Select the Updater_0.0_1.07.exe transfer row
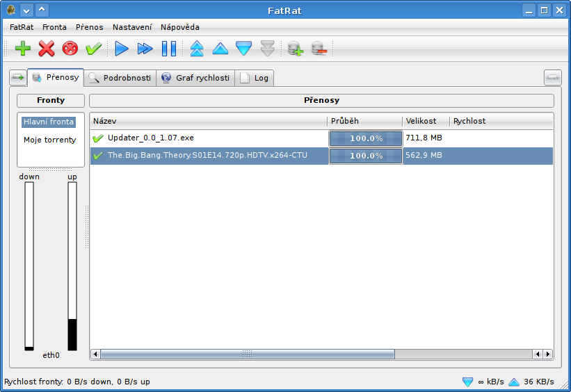 pyautogui.click(x=321, y=138)
